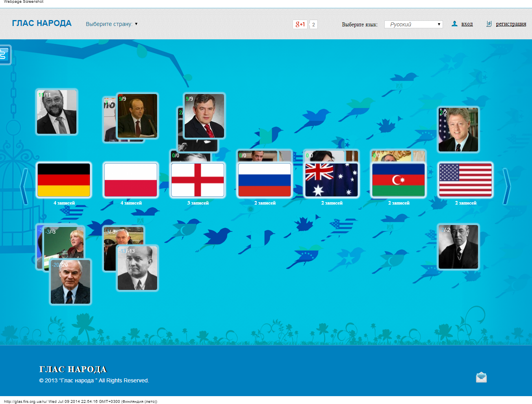Screen dimensions: 532x404
Task: Open the portrait rated -13/-13 below Poland
Action: [x=137, y=268]
